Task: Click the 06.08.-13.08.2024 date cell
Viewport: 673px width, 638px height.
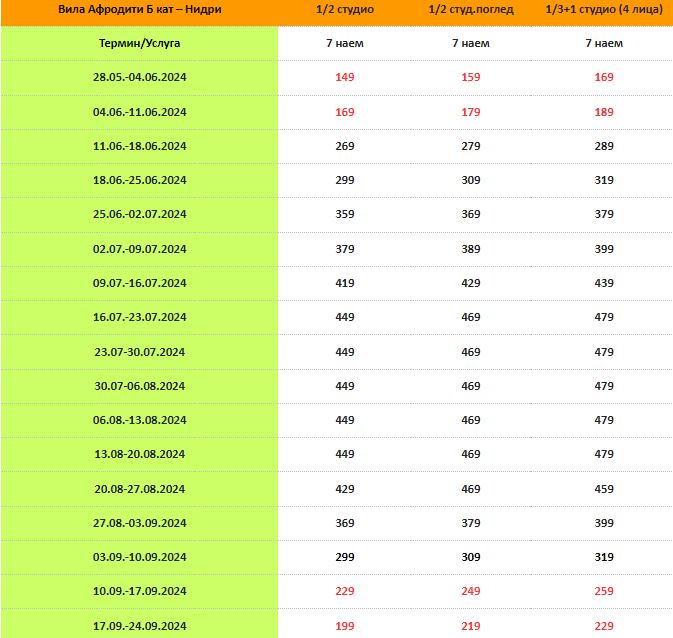Action: [140, 420]
